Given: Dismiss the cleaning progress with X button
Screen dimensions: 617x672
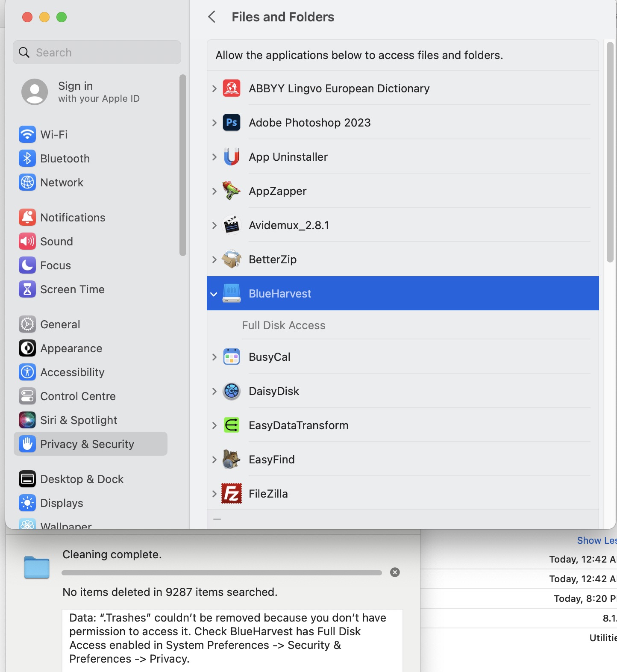Looking at the screenshot, I should tap(395, 572).
